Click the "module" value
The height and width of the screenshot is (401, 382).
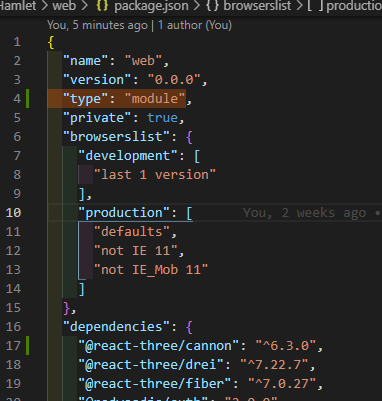155,99
